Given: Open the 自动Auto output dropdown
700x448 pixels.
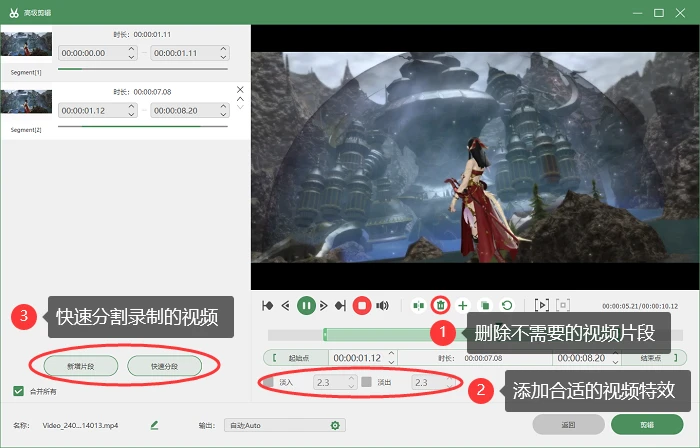Looking at the screenshot, I should (x=285, y=425).
